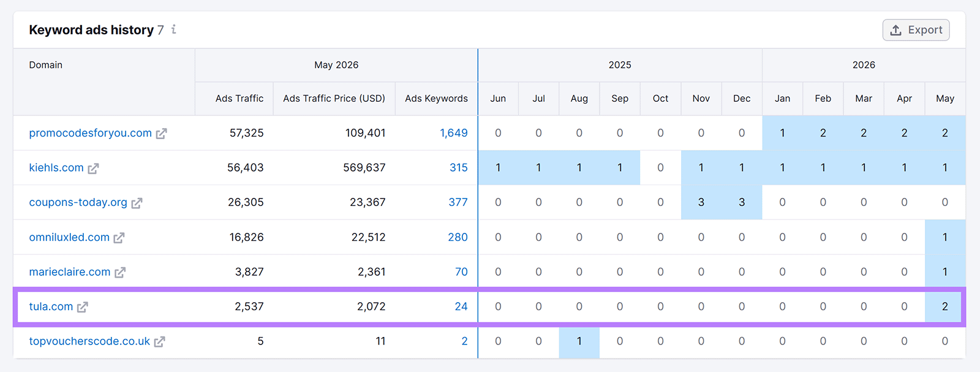Select the Nov month column header
This screenshot has height=372, width=980.
701,98
